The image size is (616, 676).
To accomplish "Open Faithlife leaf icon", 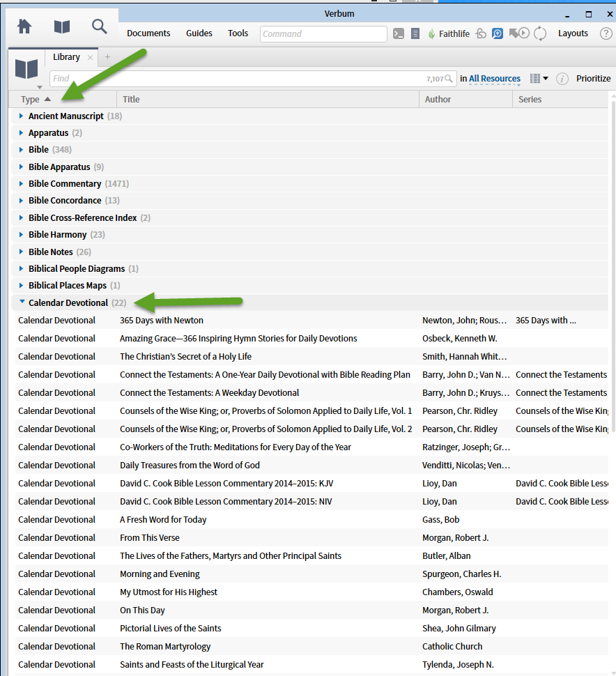I will click(x=431, y=33).
